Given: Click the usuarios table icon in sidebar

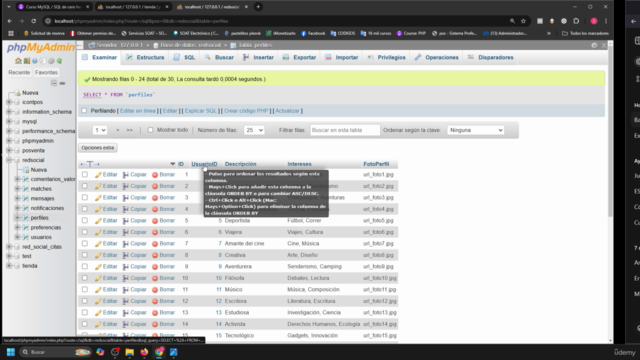Looking at the screenshot, I should [26, 237].
